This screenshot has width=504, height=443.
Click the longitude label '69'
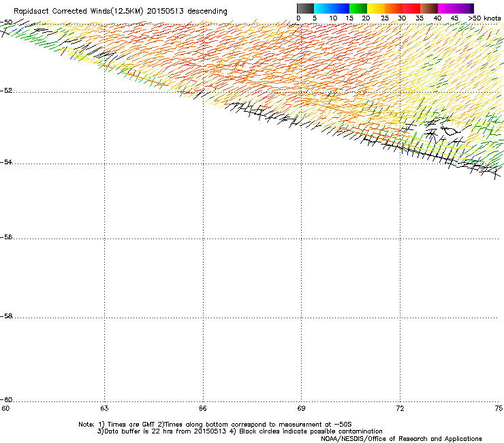pos(301,408)
